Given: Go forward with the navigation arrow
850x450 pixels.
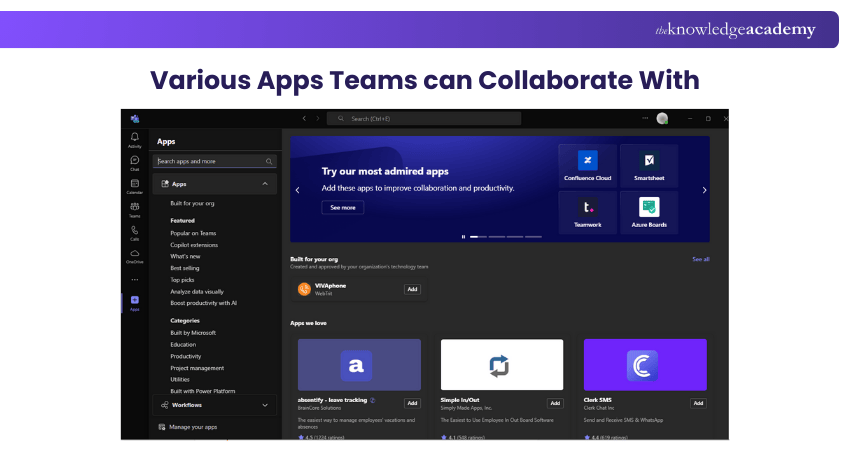Looking at the screenshot, I should tap(318, 118).
